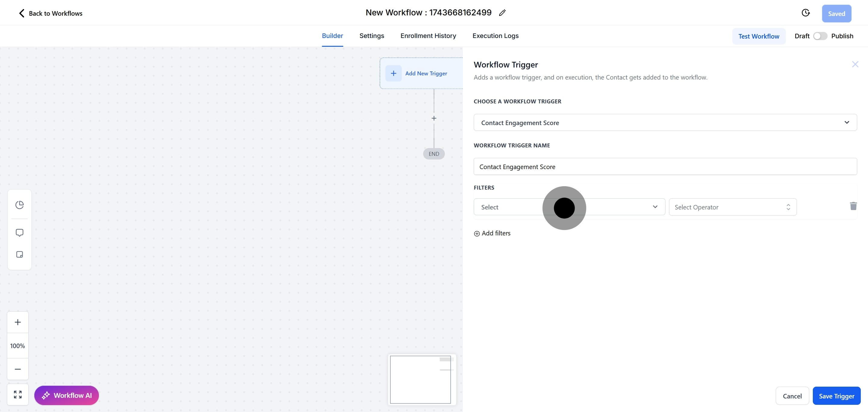868x412 pixels.
Task: Switch to the Settings tab
Action: (371, 36)
